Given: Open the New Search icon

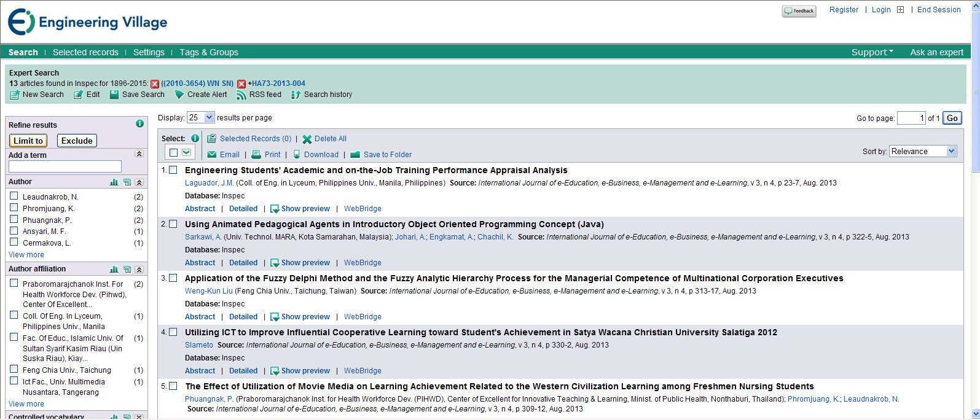Looking at the screenshot, I should [15, 95].
